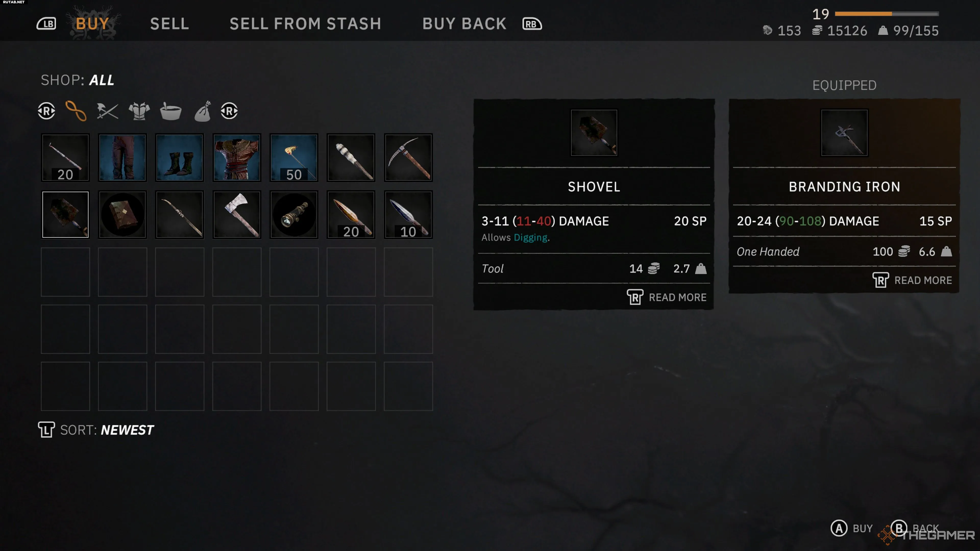
Task: Expand Branding Iron Read More details
Action: click(912, 280)
